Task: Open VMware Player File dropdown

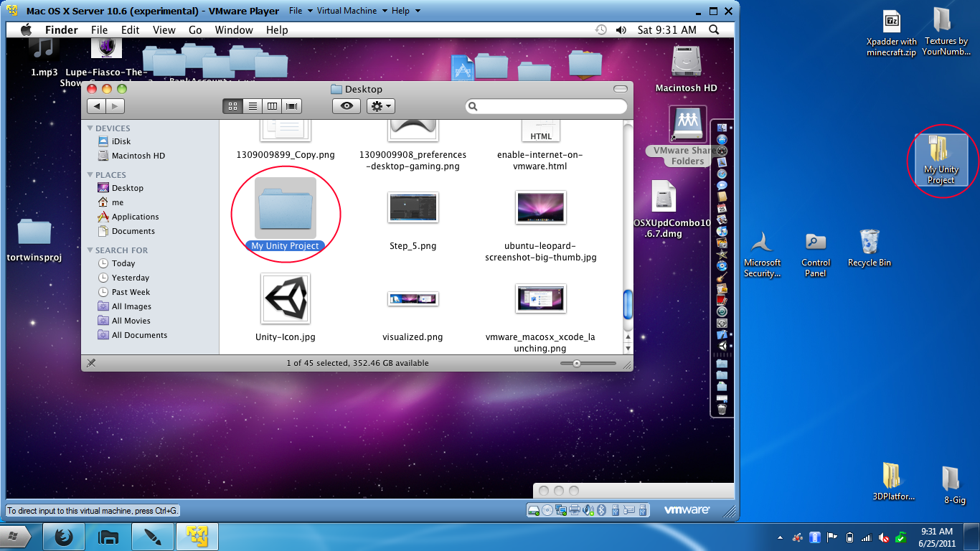Action: coord(301,11)
